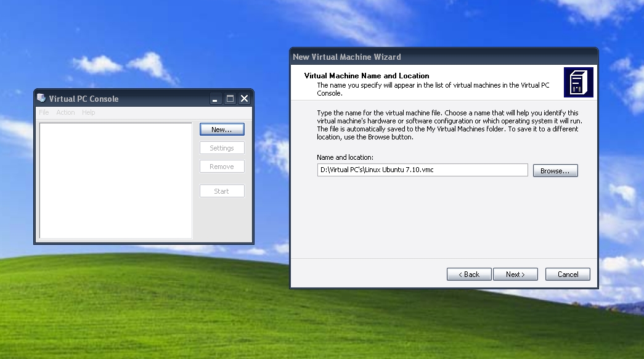Minimize the Virtual PC Console window

[x=215, y=99]
